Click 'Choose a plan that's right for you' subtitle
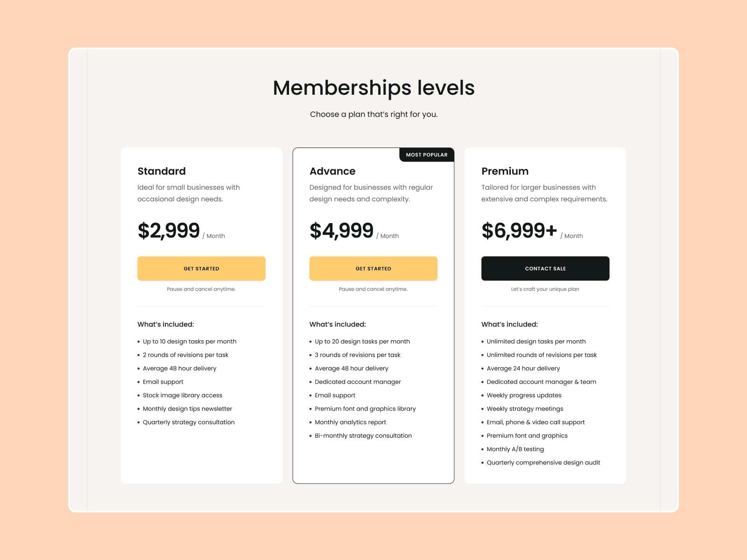Screen dimensions: 747x560 (373, 114)
